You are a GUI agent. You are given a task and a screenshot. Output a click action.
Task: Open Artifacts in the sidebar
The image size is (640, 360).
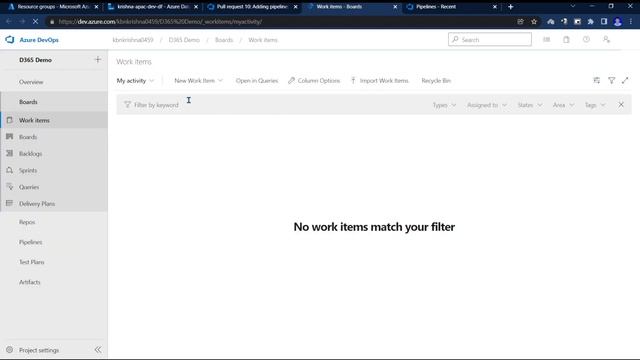[x=30, y=282]
